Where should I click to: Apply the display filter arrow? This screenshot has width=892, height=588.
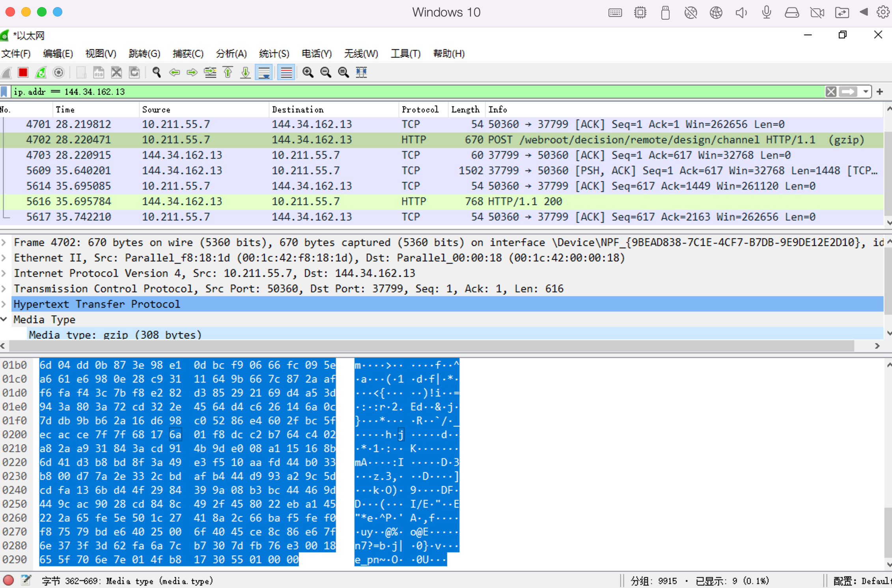pyautogui.click(x=848, y=92)
